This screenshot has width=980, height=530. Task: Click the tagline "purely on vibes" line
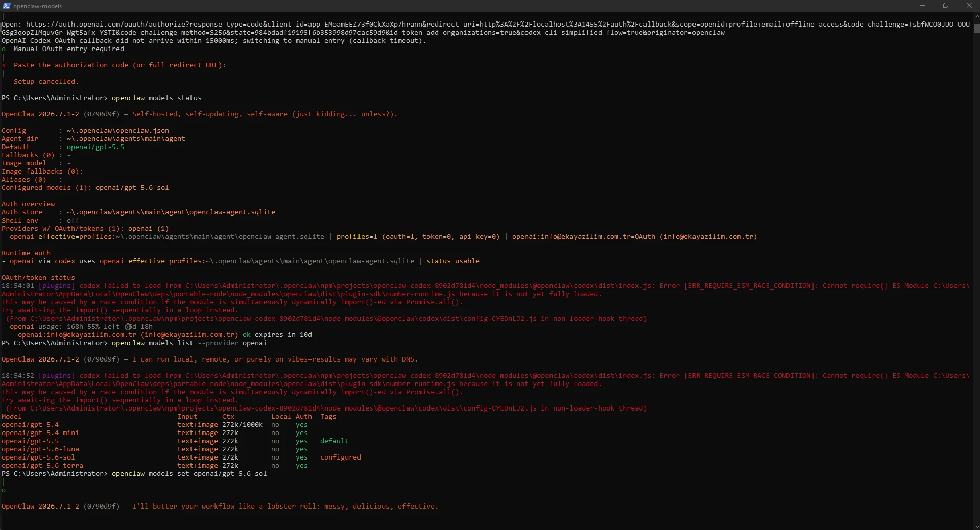(275, 359)
